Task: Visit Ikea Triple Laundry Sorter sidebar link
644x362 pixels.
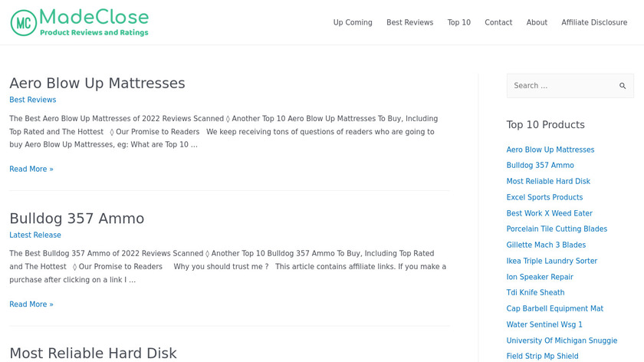Action: pyautogui.click(x=551, y=261)
